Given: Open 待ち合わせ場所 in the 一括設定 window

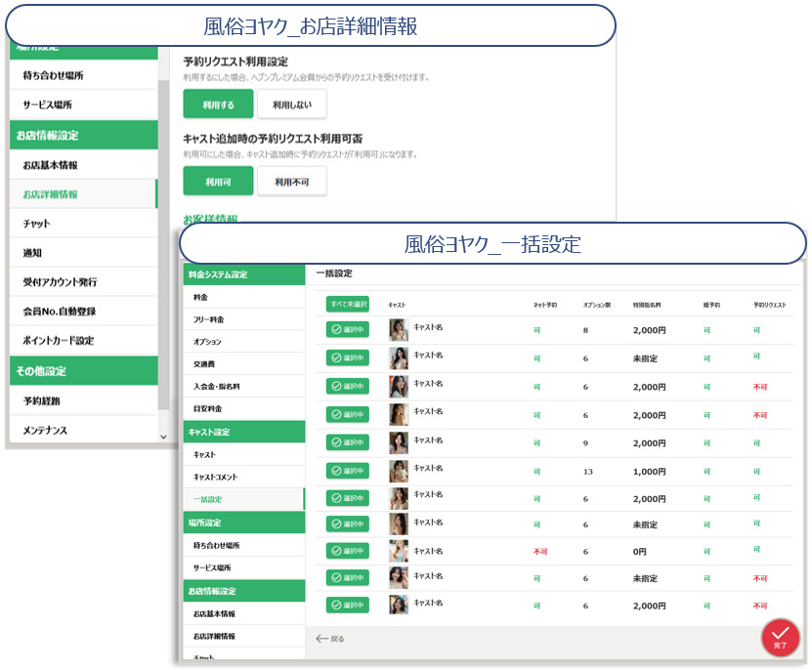Looking at the screenshot, I should (x=244, y=545).
